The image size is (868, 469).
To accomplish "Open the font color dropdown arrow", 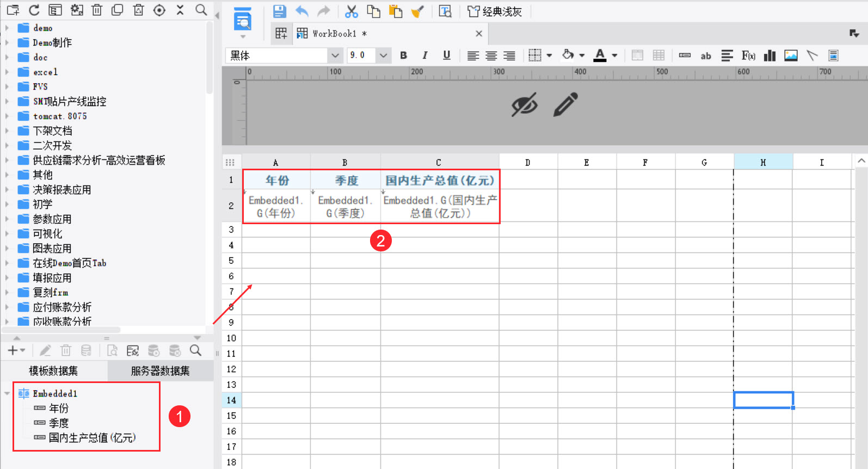I will [614, 55].
